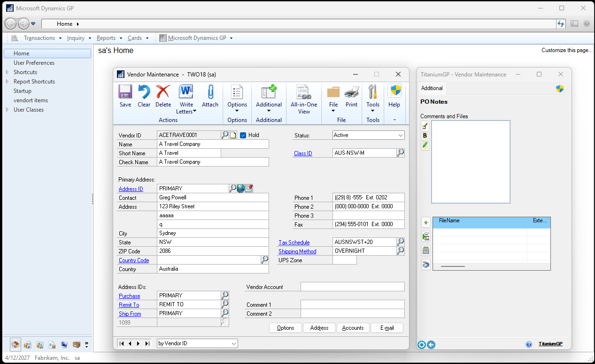Click the Customize this page link
The width and height of the screenshot is (595, 364).
click(567, 50)
